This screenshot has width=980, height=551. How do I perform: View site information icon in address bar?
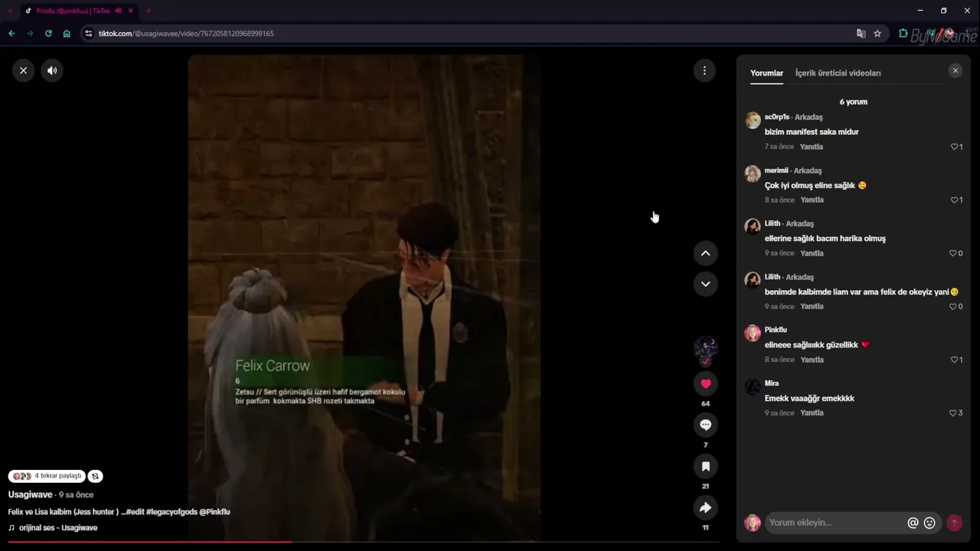89,34
